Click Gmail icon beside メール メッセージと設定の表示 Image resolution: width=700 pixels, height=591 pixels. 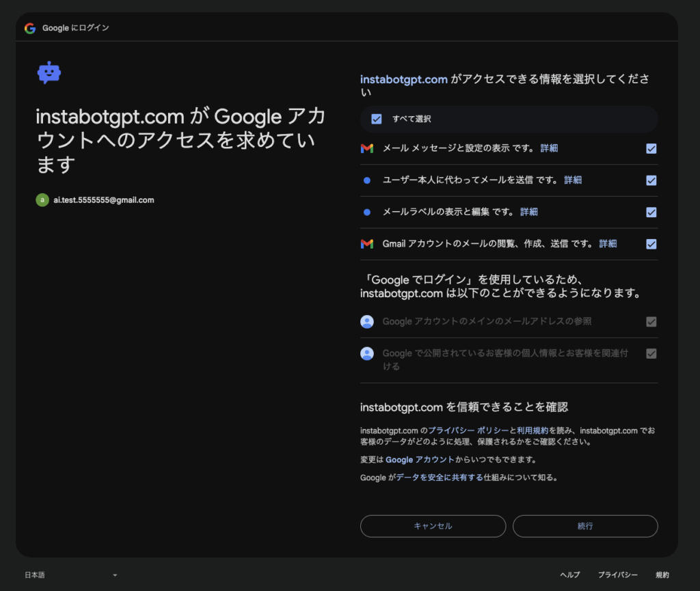367,148
